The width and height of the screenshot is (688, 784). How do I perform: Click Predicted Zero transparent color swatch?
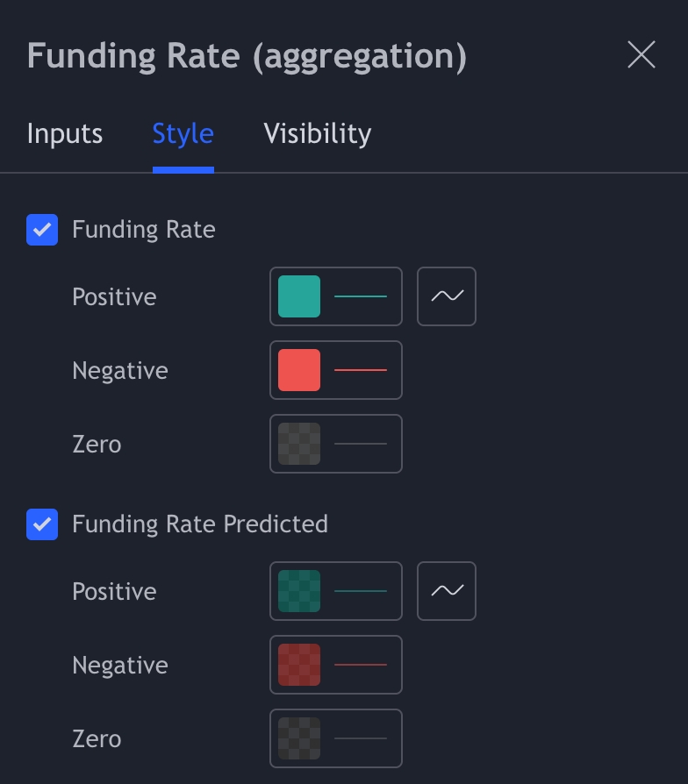[299, 738]
